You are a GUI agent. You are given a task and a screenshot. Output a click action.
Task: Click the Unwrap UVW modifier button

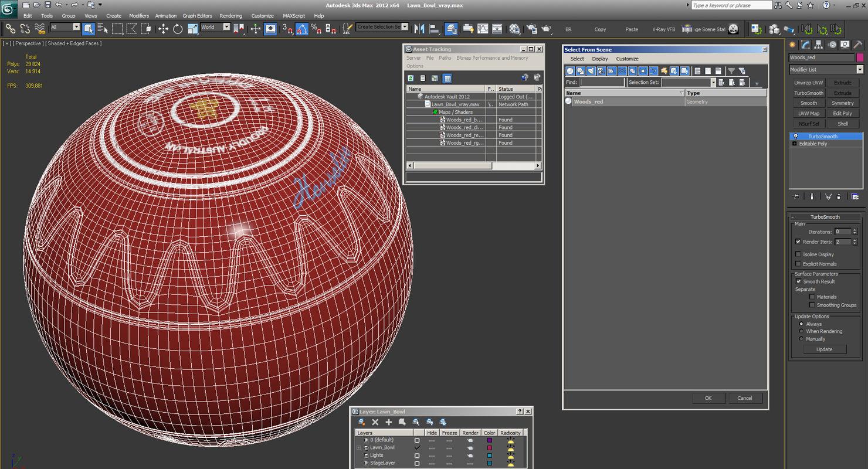(x=809, y=83)
